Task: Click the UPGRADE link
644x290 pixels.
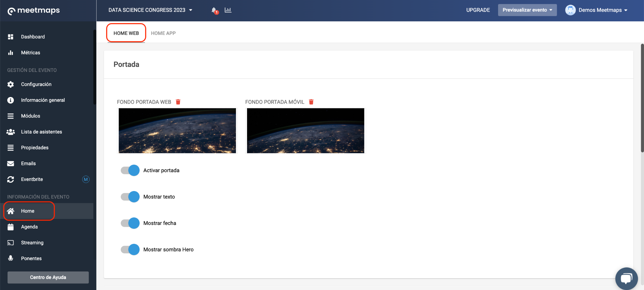Action: pyautogui.click(x=478, y=10)
